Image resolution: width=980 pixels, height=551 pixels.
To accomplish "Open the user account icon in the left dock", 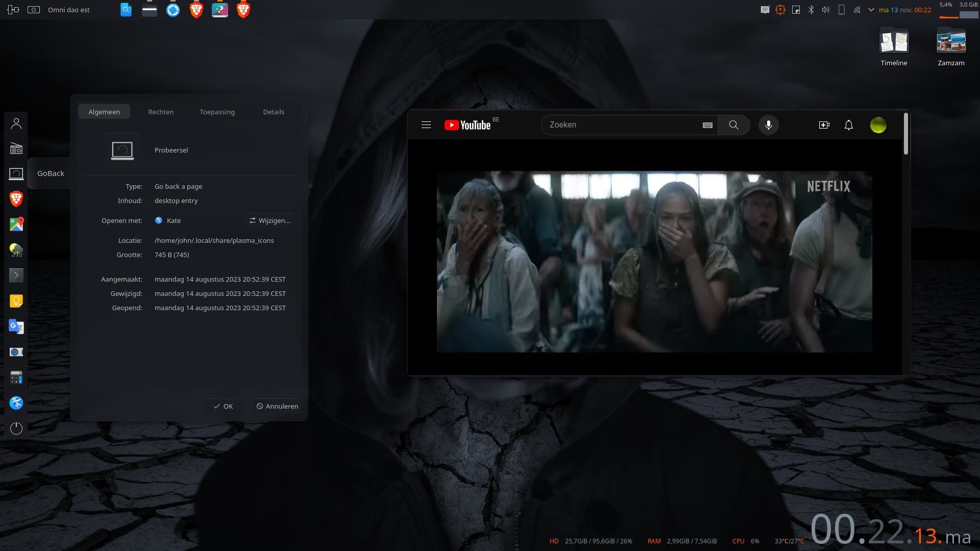I will (16, 123).
